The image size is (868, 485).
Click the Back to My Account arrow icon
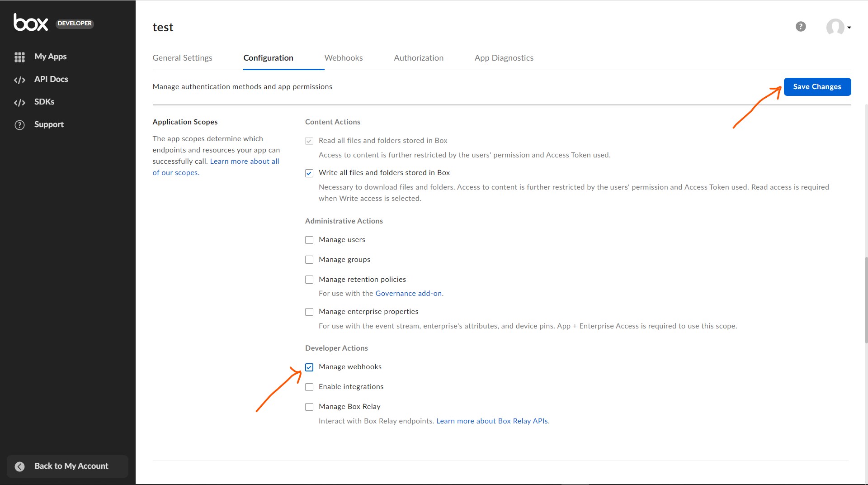coord(19,466)
